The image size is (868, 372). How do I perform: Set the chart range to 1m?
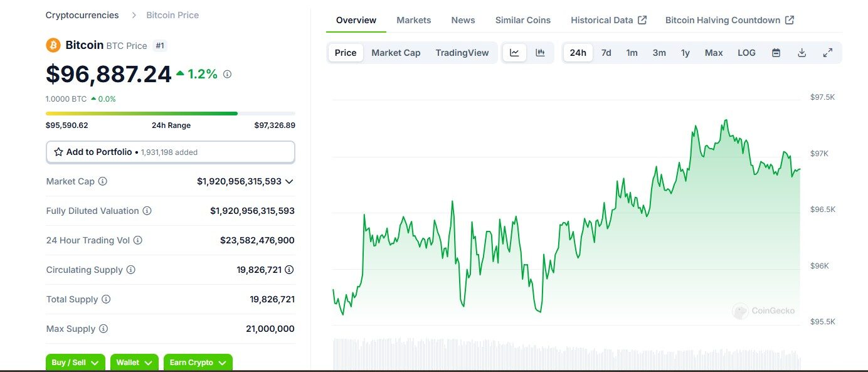point(632,53)
